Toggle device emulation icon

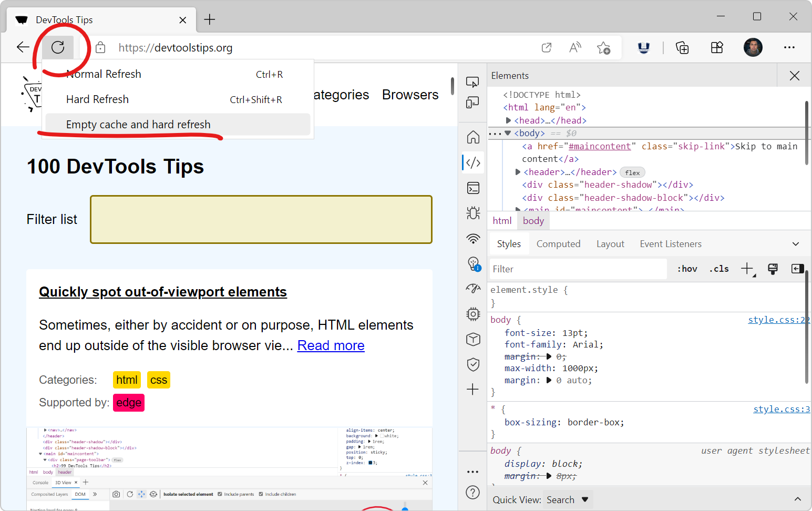pyautogui.click(x=472, y=103)
